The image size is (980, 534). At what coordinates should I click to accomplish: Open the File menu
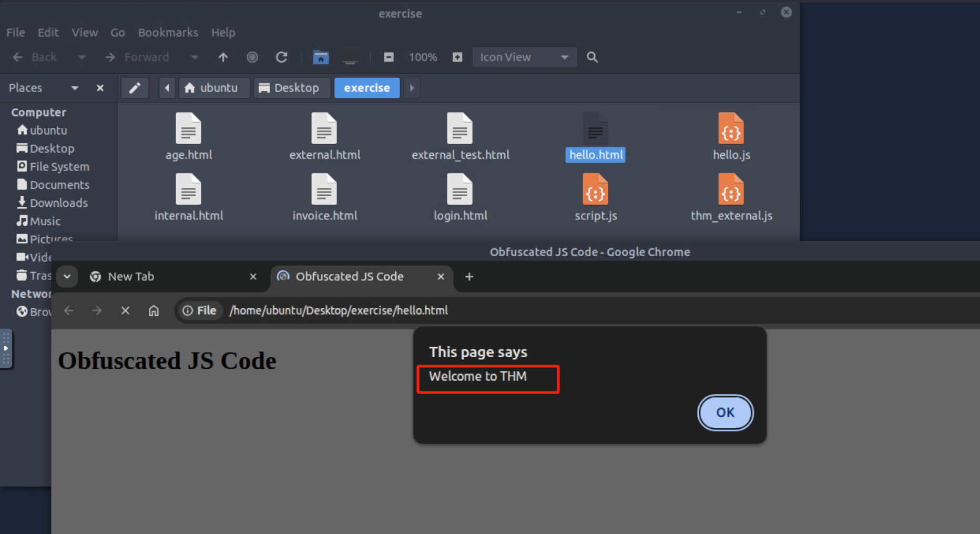[16, 33]
